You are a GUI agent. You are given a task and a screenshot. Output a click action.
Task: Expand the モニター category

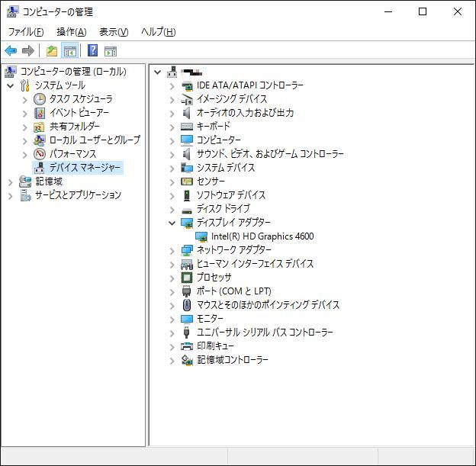coord(172,320)
